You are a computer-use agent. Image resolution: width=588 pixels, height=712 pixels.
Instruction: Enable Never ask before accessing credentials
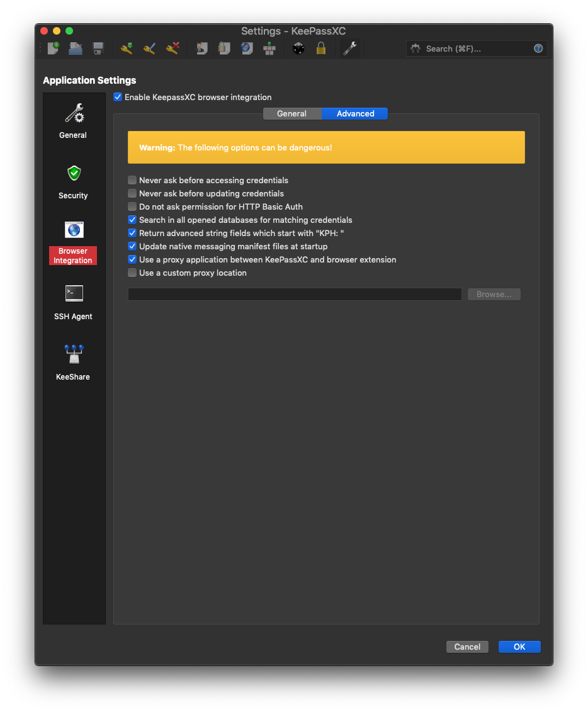click(x=132, y=180)
